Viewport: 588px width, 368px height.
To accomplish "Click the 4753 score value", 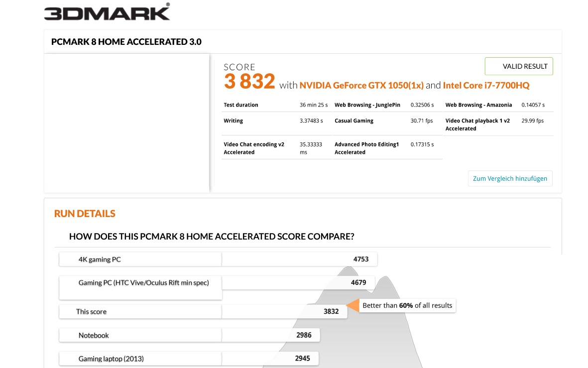I will coord(361,259).
